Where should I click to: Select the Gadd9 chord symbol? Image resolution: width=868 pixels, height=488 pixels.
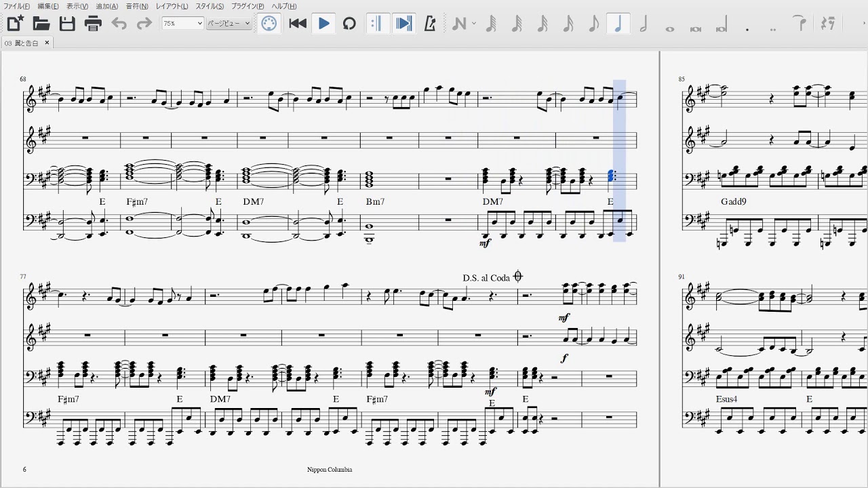(x=734, y=202)
